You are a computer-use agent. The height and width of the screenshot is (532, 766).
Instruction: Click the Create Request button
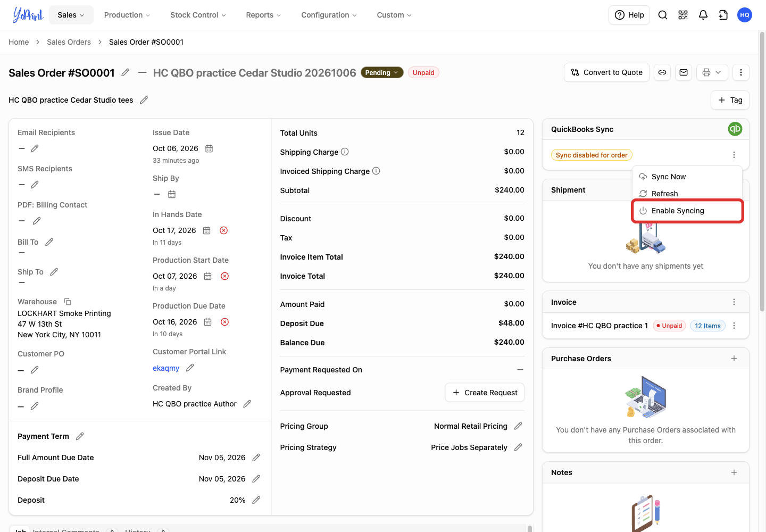tap(485, 393)
